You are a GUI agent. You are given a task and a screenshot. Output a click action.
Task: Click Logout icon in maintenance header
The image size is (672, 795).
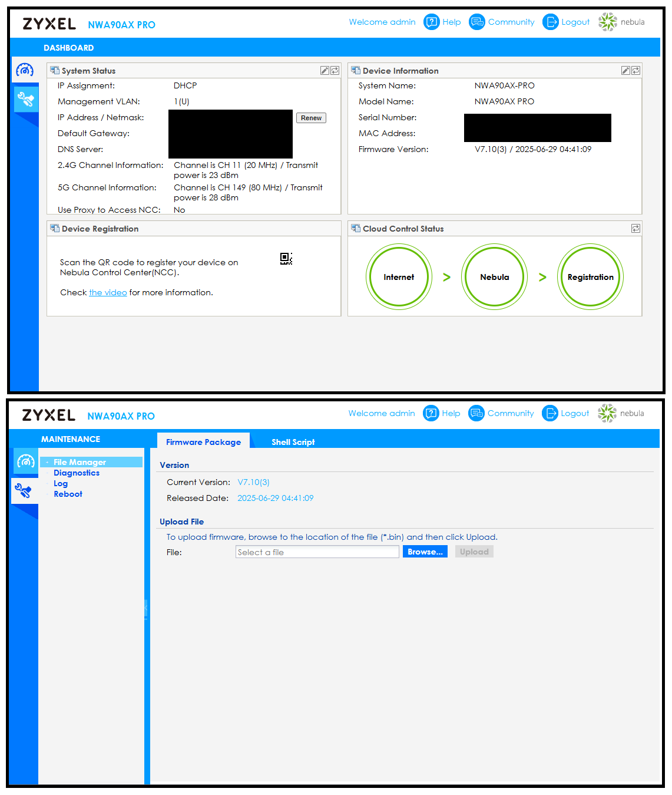coord(549,413)
